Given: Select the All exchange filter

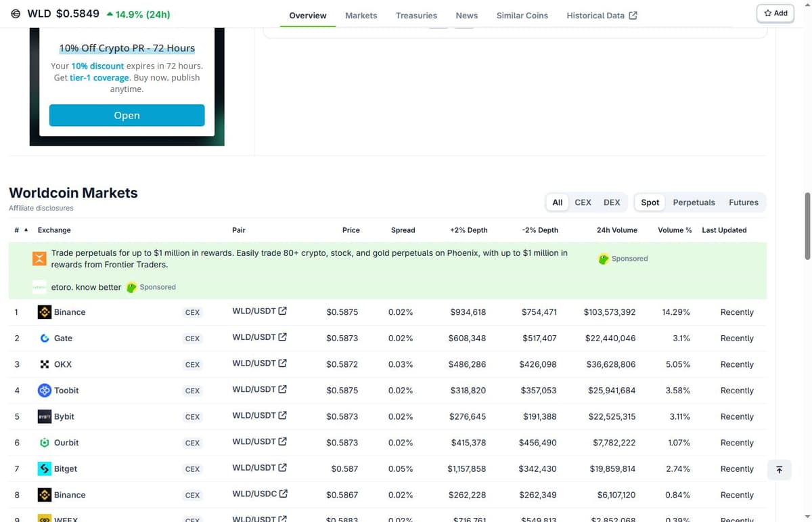Looking at the screenshot, I should pos(558,202).
